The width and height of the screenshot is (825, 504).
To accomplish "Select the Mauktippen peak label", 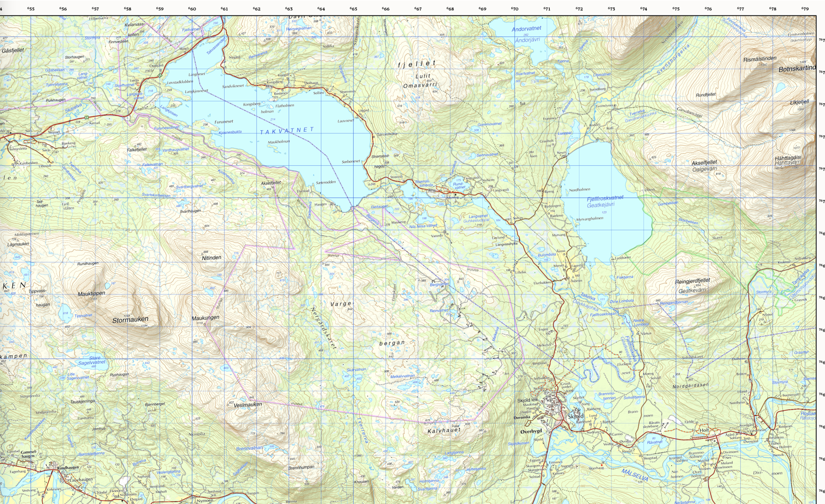I will tap(91, 294).
